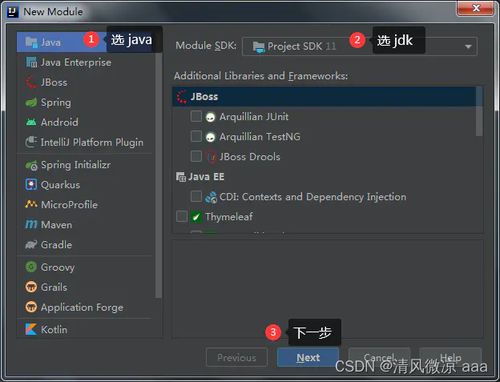This screenshot has width=500, height=382.
Task: Click 'Grails' label in list
Action: coord(54,287)
